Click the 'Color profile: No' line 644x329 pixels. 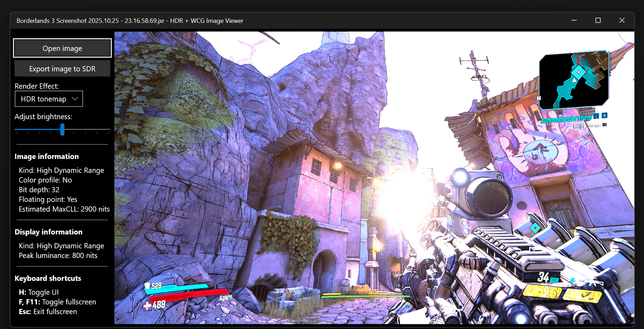point(45,180)
